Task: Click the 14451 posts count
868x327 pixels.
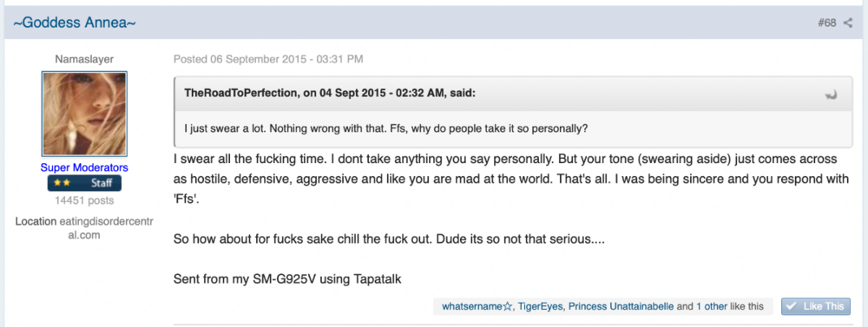Action: pos(84,200)
